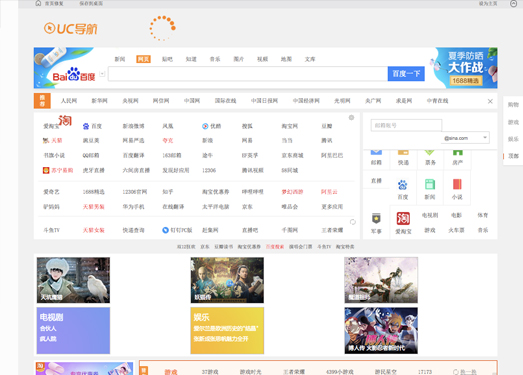Select the 知道 search tab
Viewport: 523px width, 375px height.
pyautogui.click(x=191, y=59)
